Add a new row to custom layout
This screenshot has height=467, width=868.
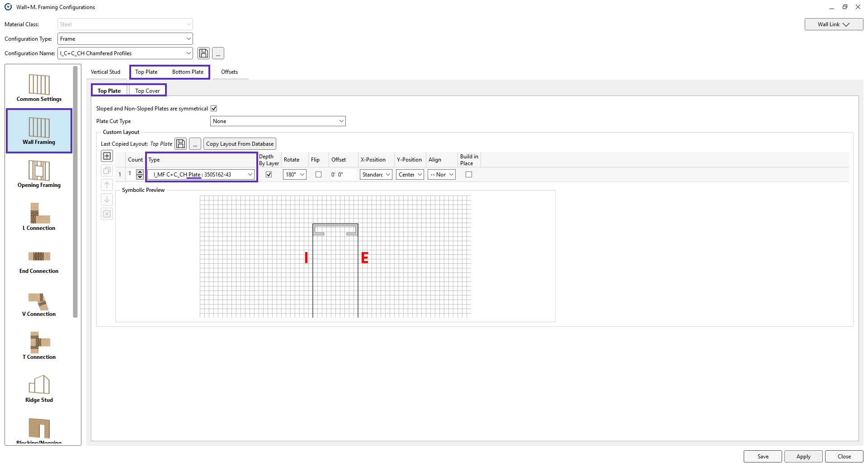(x=107, y=156)
